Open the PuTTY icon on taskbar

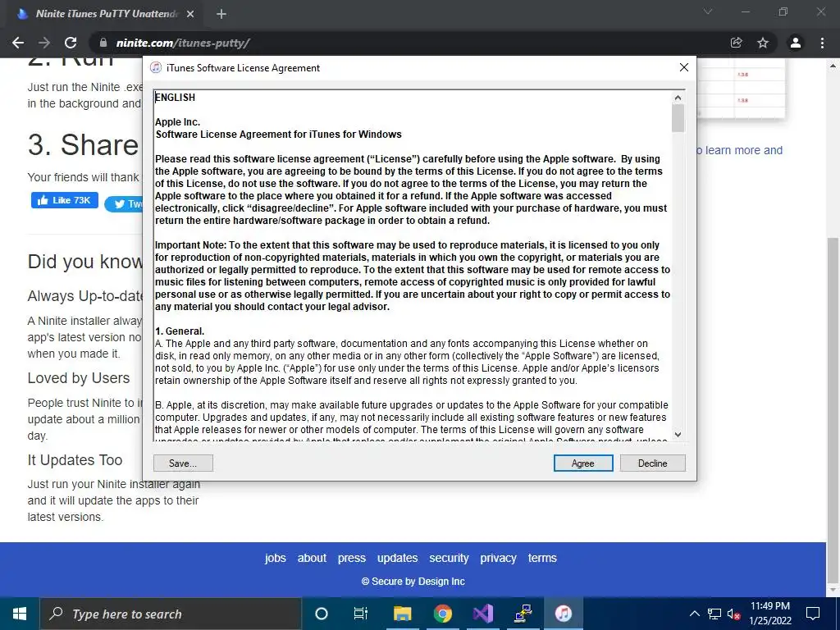pyautogui.click(x=523, y=614)
